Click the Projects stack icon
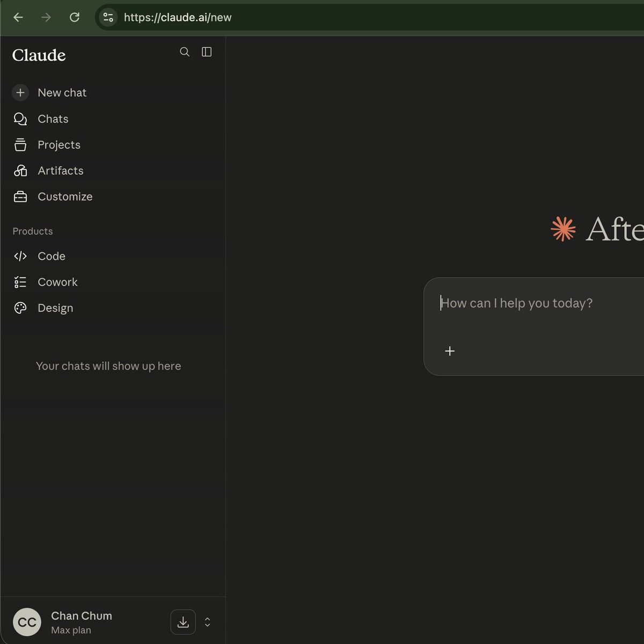The height and width of the screenshot is (644, 644). [20, 144]
